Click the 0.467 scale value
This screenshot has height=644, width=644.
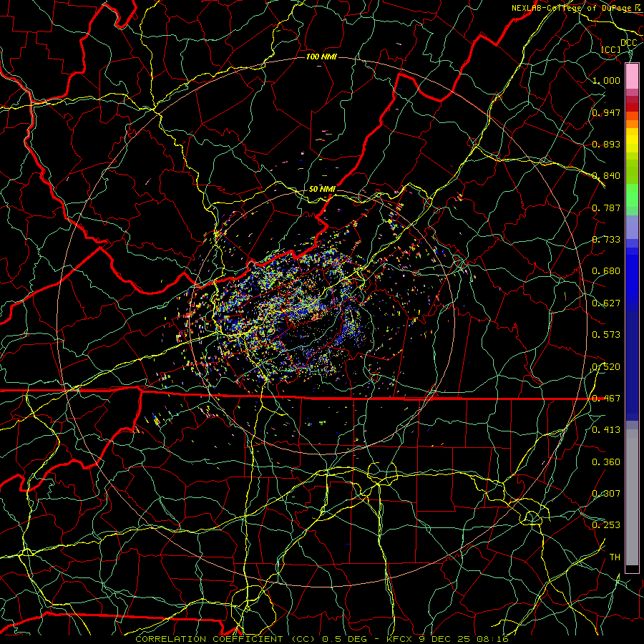click(606, 399)
